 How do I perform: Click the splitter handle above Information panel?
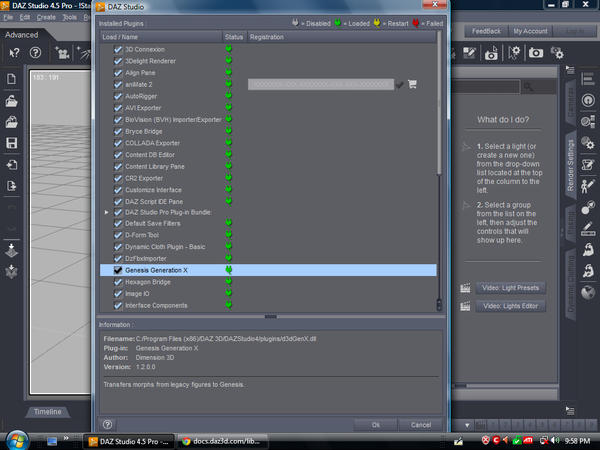(x=271, y=316)
